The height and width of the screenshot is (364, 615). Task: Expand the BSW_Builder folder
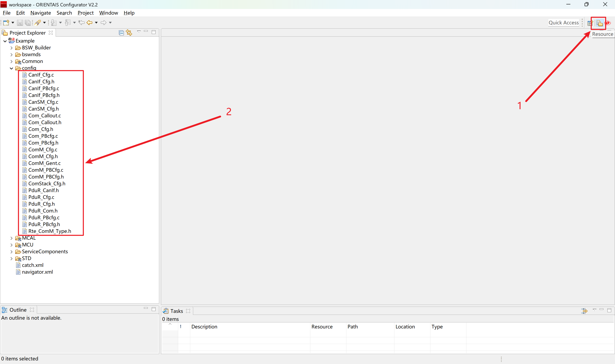[x=11, y=48]
